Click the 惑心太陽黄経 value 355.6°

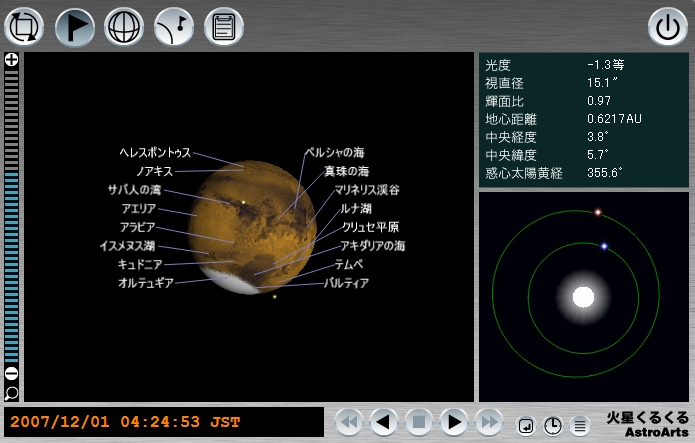tap(605, 172)
